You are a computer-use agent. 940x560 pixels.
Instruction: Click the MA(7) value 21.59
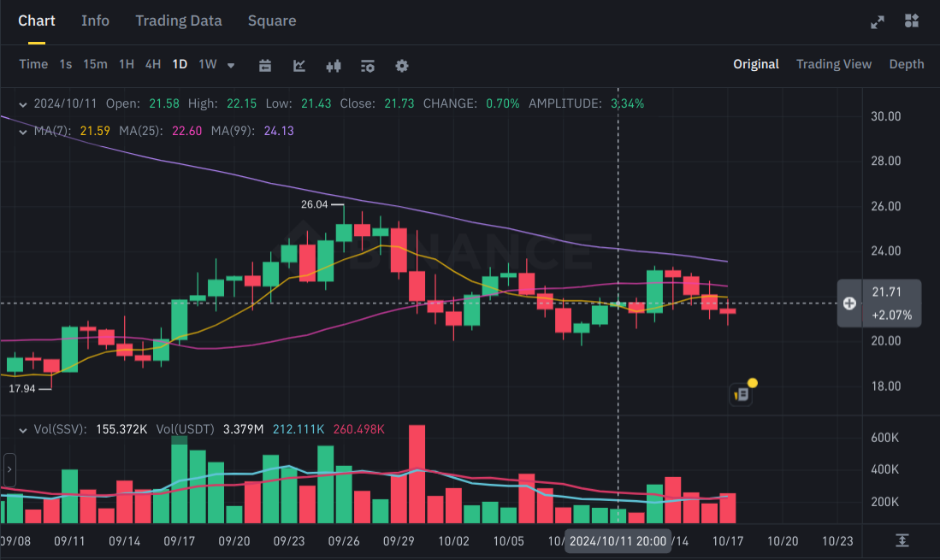(x=95, y=131)
